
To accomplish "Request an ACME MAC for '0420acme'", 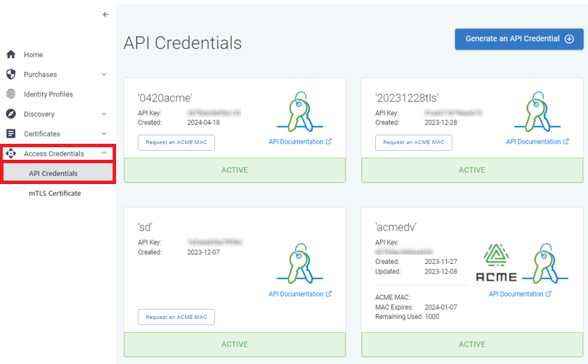I will point(177,142).
